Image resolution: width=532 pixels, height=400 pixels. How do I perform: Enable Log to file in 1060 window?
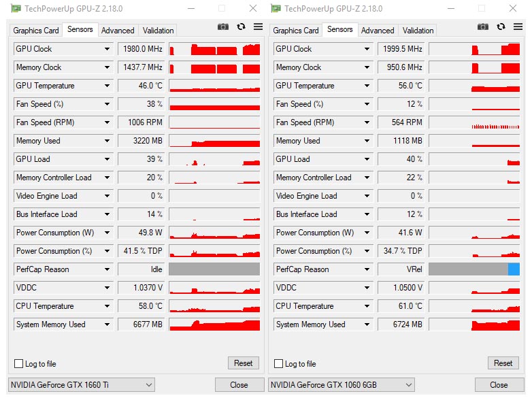(278, 364)
